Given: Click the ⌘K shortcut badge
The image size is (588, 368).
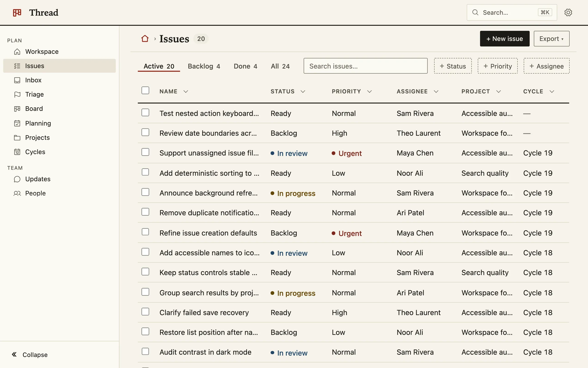Looking at the screenshot, I should coord(545,12).
